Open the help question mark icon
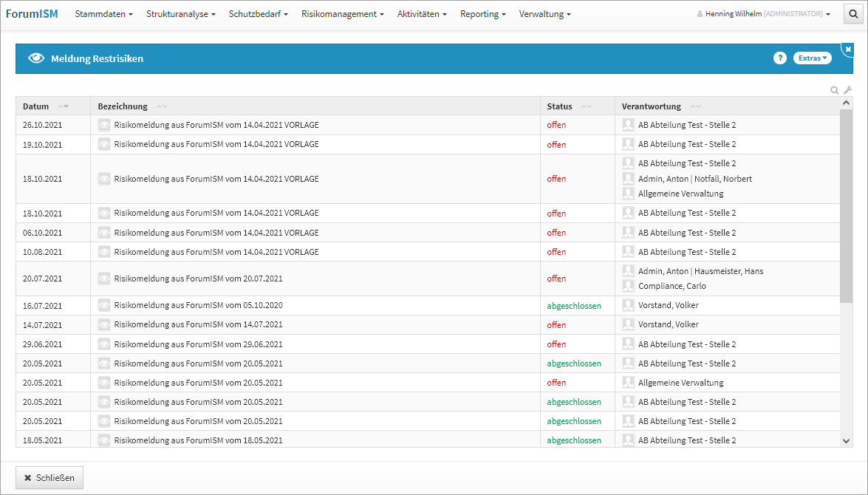 pyautogui.click(x=779, y=58)
